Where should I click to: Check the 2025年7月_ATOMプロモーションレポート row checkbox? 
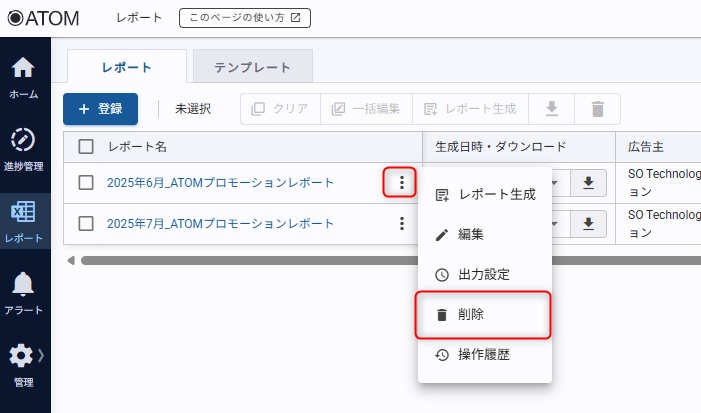click(x=86, y=224)
